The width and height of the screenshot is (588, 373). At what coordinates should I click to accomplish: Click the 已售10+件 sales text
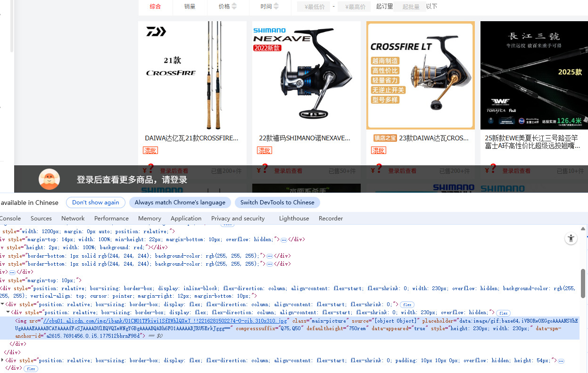[571, 171]
